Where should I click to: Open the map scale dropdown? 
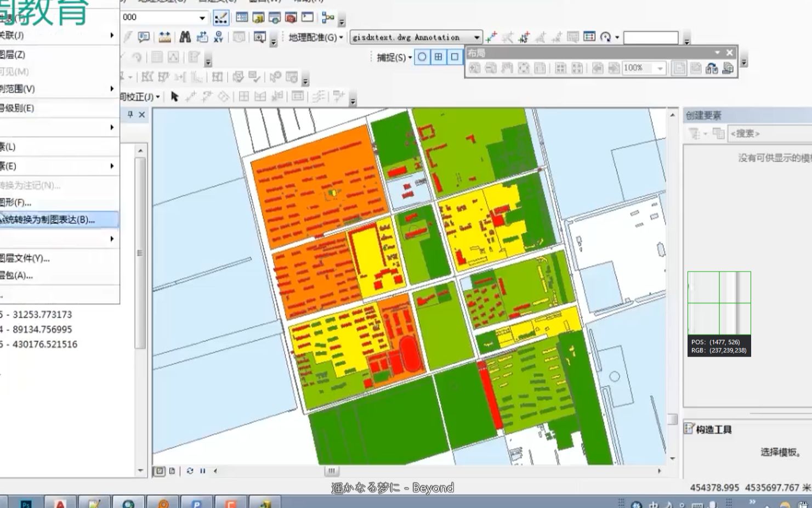click(202, 18)
